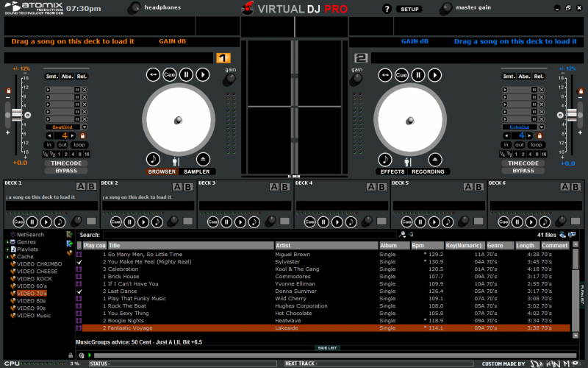Toggle the right deck pitch lock icon
588x368 pixels.
(581, 91)
